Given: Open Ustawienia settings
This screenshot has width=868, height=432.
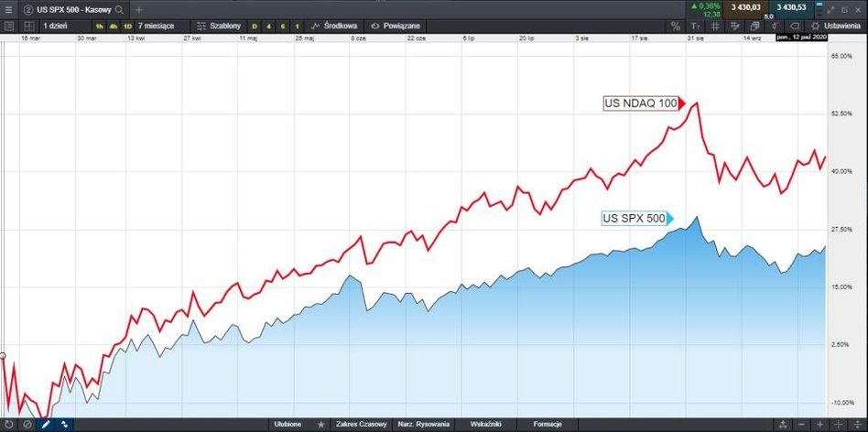Looking at the screenshot, I should coord(834,26).
